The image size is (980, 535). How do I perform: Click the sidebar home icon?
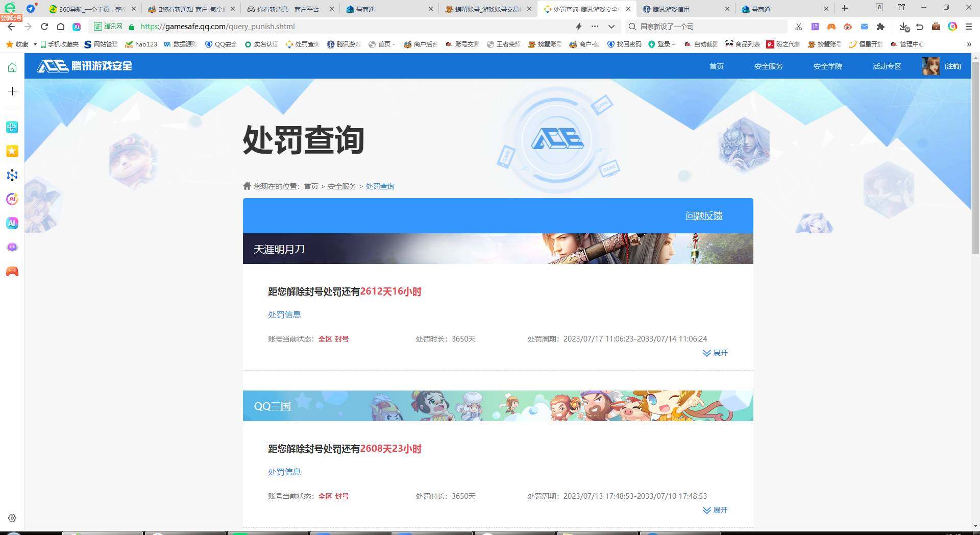[x=12, y=67]
